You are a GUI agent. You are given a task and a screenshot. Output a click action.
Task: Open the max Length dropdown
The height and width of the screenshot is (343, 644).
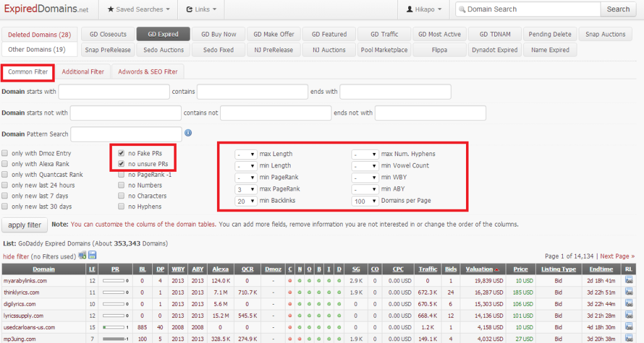click(246, 154)
